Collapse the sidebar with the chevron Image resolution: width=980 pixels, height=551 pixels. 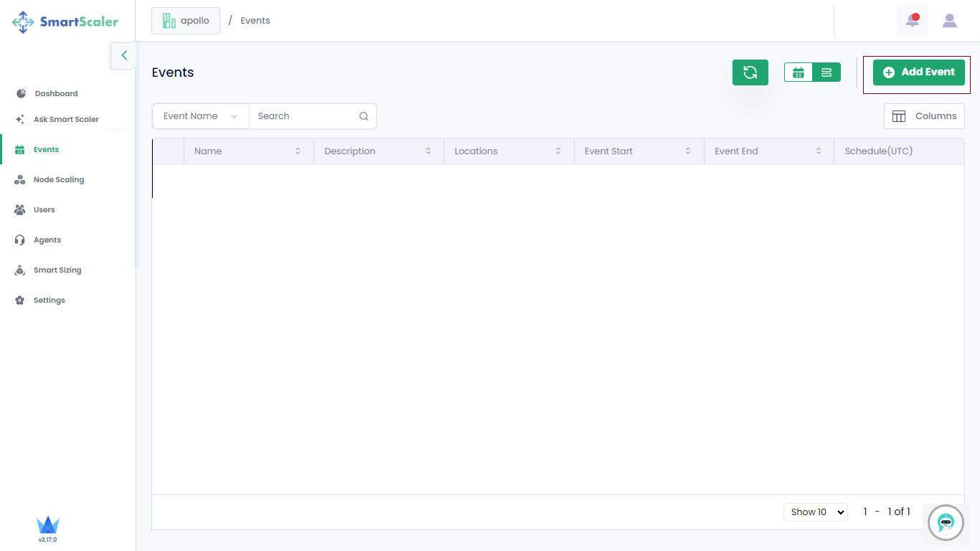pos(123,55)
